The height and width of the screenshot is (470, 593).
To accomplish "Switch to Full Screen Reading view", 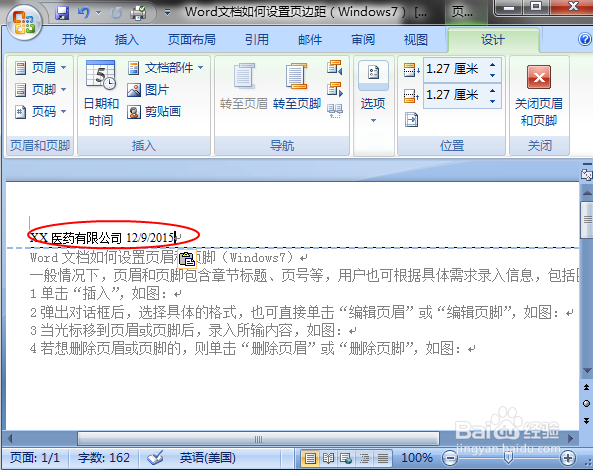I will coord(328,458).
